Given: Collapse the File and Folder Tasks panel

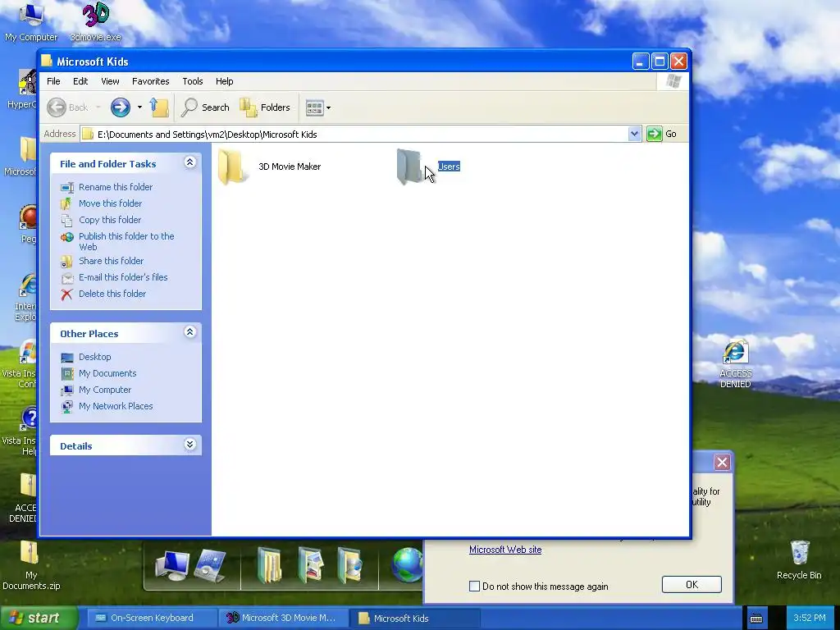Looking at the screenshot, I should coord(189,162).
